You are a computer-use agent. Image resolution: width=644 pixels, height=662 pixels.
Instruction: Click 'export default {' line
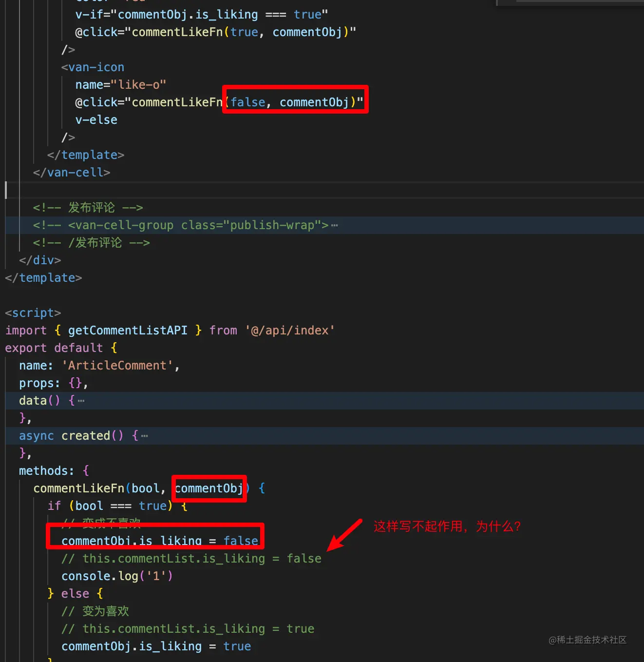[61, 348]
